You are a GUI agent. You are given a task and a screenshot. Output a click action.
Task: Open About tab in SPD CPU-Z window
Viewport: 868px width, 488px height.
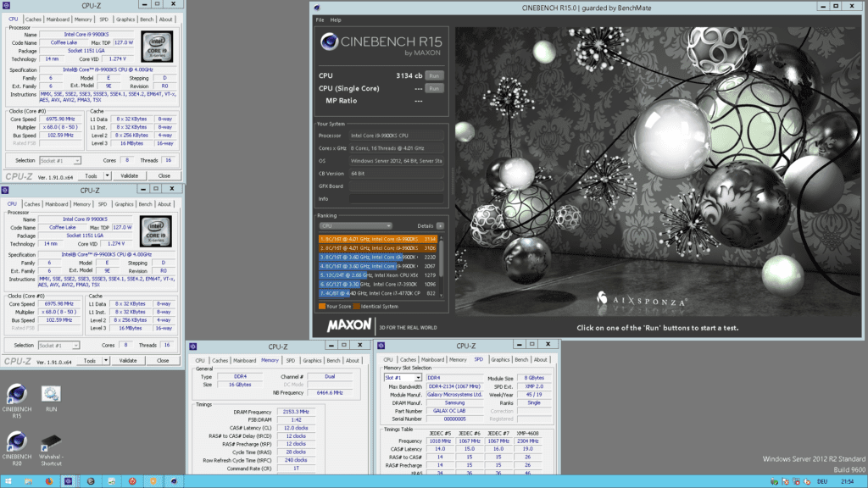540,359
